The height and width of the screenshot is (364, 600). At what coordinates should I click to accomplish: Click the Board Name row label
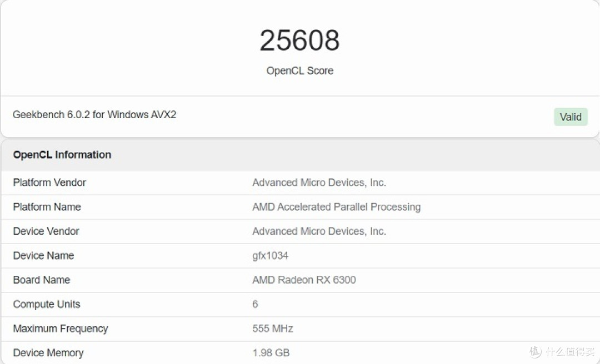coord(41,280)
